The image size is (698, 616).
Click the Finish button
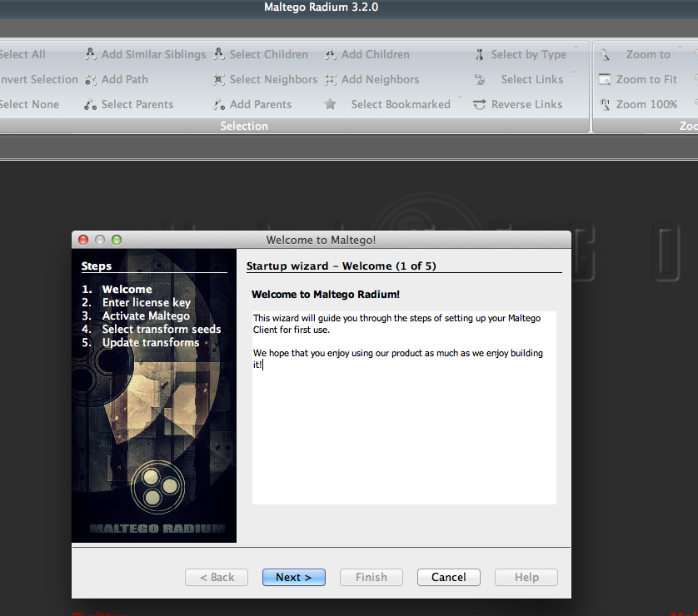[371, 578]
